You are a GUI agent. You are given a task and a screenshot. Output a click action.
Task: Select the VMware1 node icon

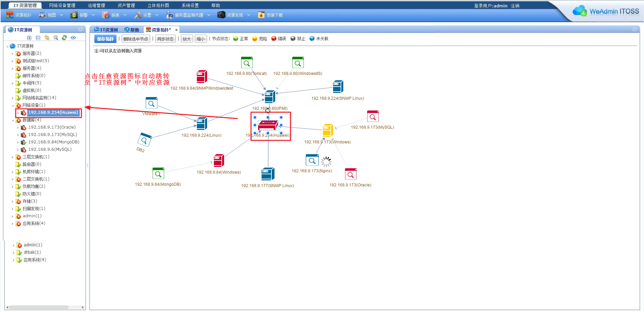151,103
